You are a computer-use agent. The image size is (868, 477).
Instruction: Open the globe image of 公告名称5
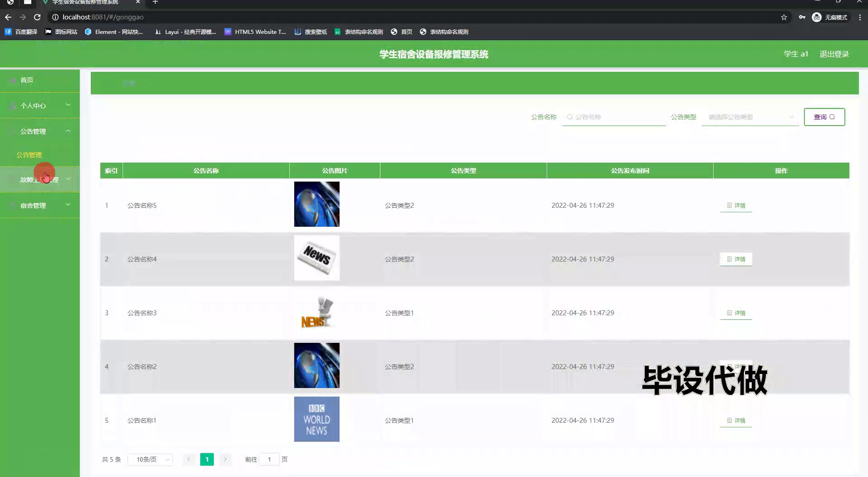click(316, 204)
